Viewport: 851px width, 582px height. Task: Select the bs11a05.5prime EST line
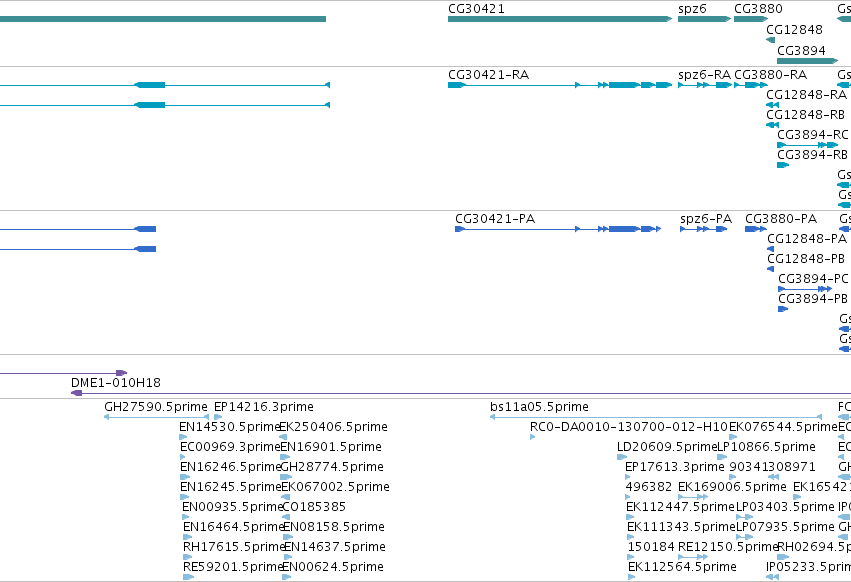coord(656,417)
